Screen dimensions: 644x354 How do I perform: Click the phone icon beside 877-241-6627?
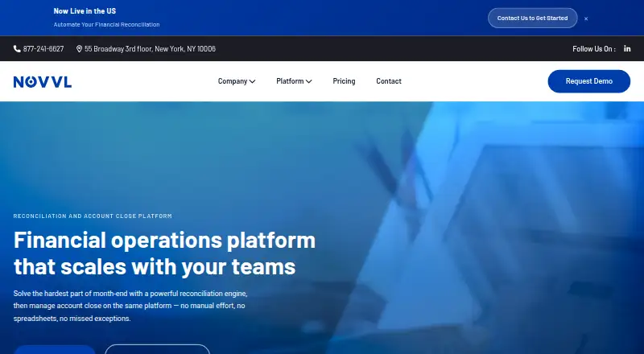tap(17, 49)
